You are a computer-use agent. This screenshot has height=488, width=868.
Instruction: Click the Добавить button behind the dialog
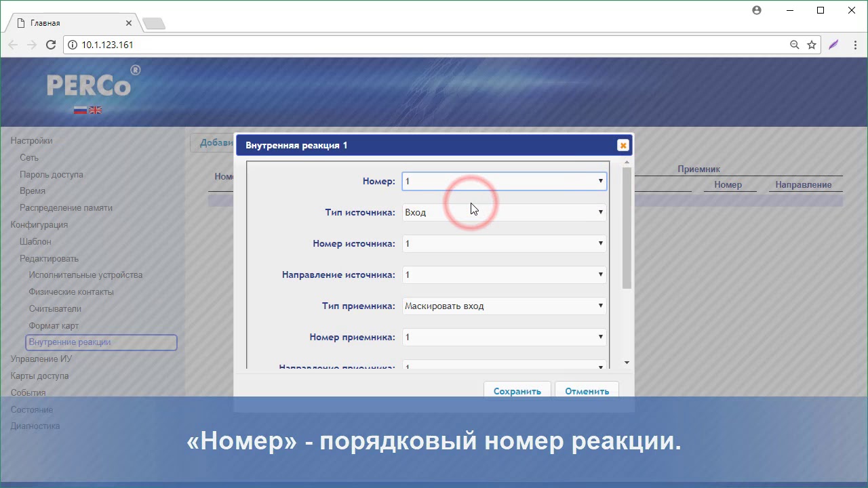212,142
